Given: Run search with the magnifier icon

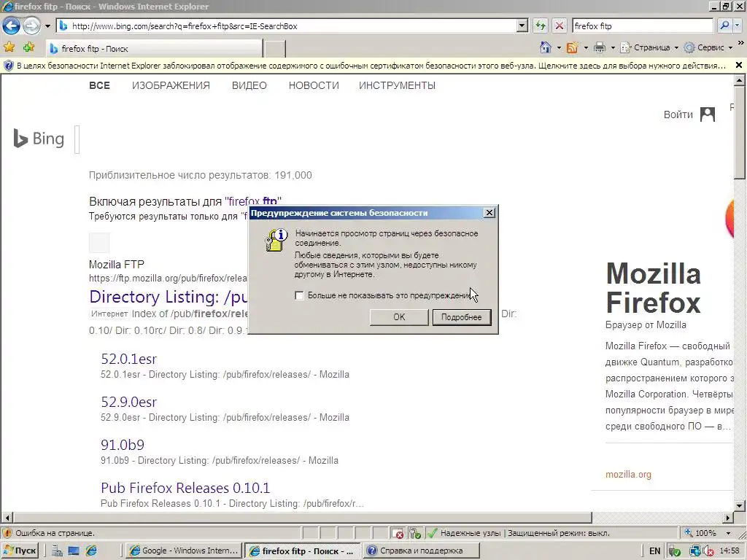Looking at the screenshot, I should click(x=724, y=26).
